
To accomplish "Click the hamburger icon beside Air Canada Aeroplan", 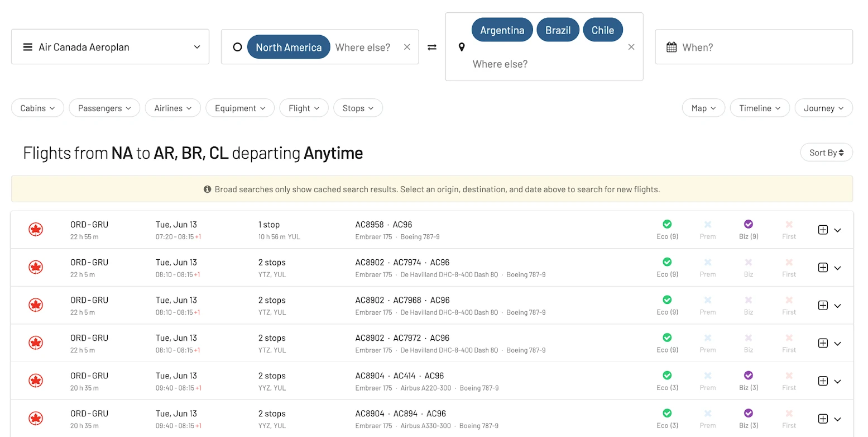I will 27,47.
